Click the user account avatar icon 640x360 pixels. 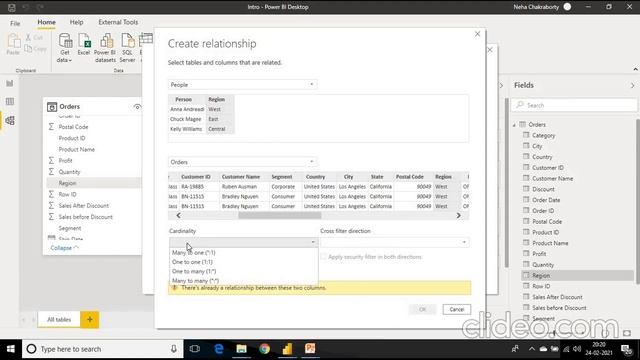tap(567, 7)
